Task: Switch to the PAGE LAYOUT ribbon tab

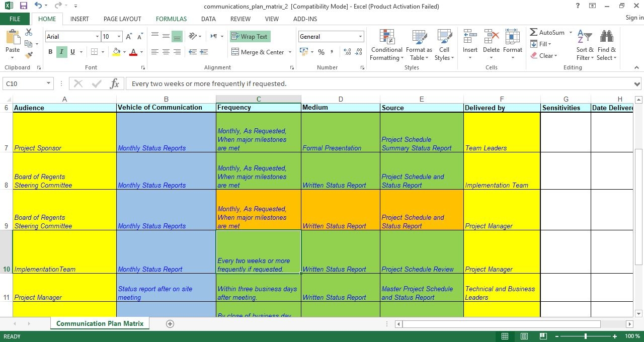Action: coord(122,19)
